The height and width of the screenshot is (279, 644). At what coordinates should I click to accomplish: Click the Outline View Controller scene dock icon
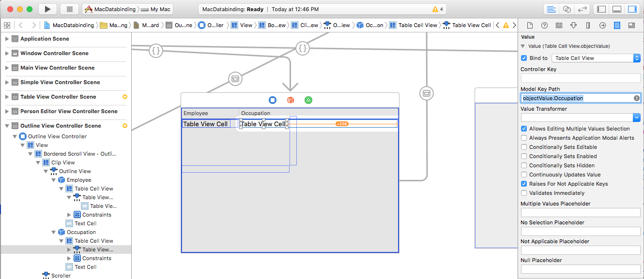(x=273, y=100)
